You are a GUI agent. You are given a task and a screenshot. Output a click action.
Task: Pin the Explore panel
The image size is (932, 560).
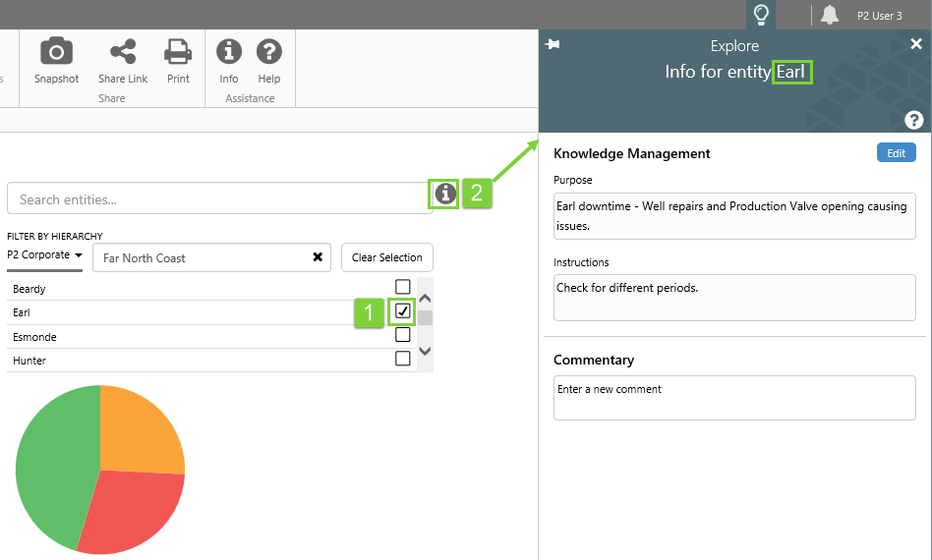(x=553, y=44)
